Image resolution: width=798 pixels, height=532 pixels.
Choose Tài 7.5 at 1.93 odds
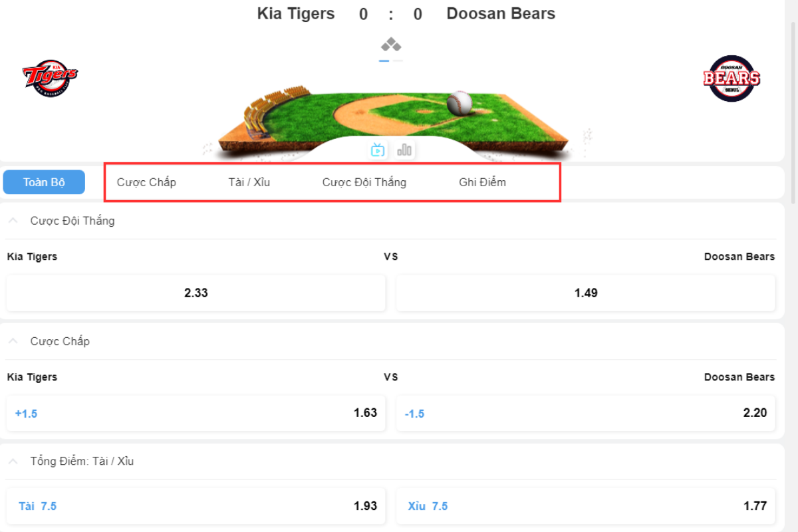[x=196, y=506]
